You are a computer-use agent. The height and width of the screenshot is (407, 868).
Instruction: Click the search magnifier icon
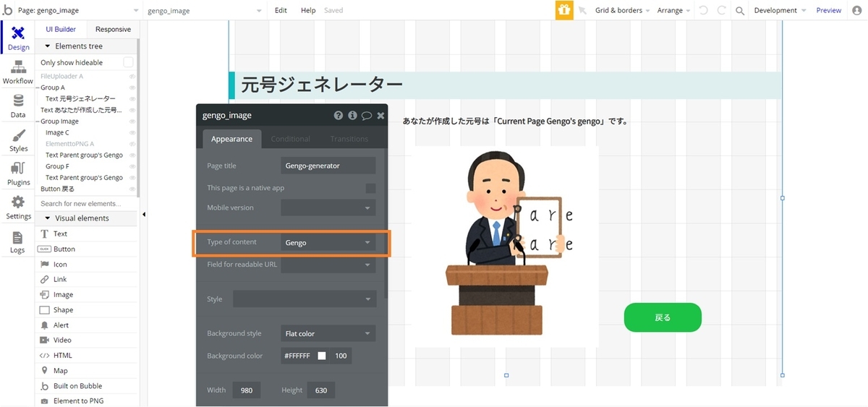tap(740, 11)
